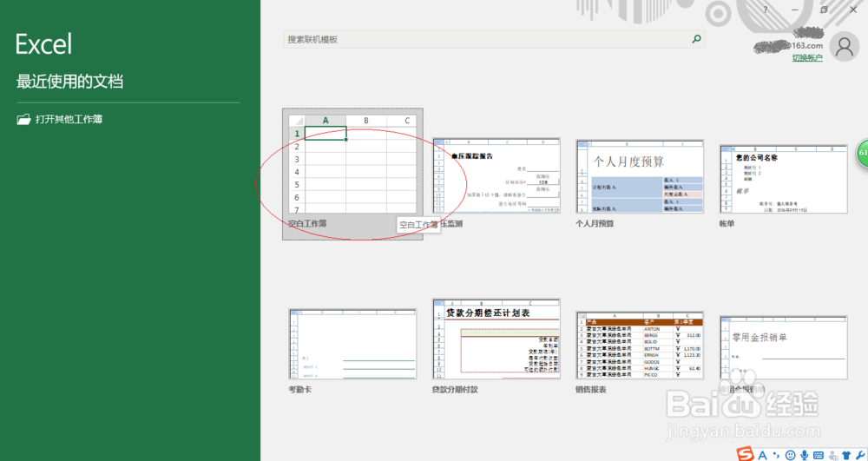The width and height of the screenshot is (868, 461).
Task: Click the 贷款分期付款 template label
Action: coord(455,390)
